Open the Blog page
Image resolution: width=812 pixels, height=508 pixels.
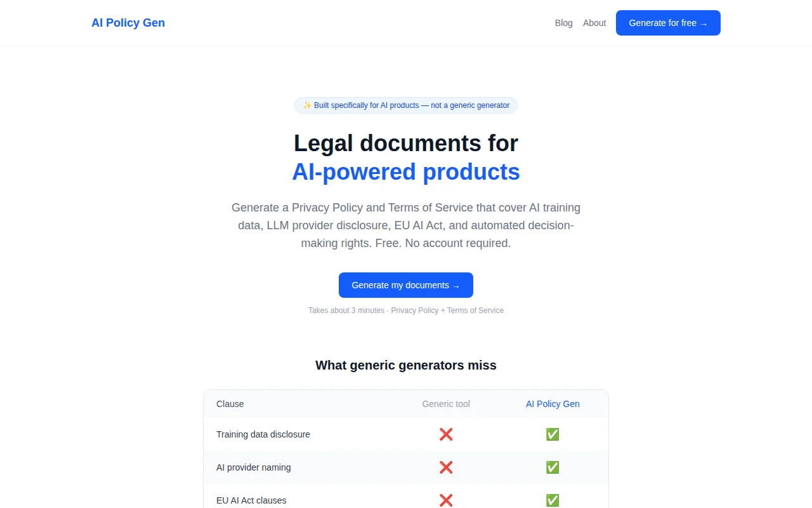tap(563, 23)
